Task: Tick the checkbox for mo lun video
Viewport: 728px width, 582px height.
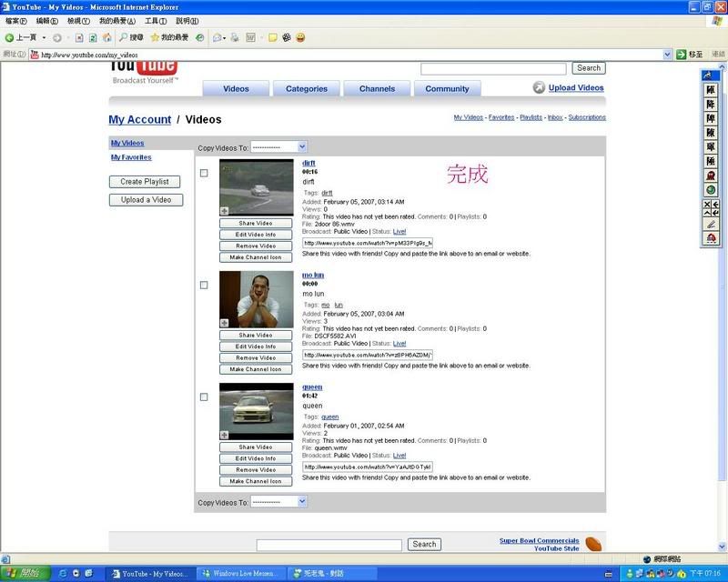Action: 204,285
